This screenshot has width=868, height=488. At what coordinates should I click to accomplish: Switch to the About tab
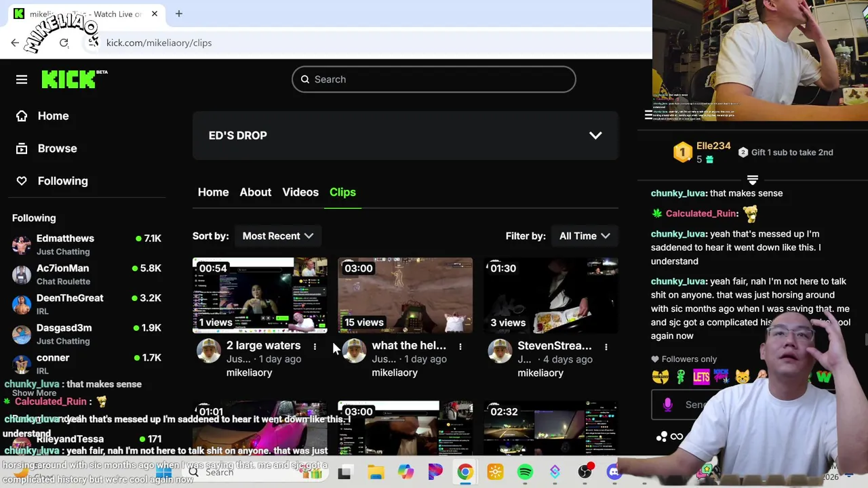pyautogui.click(x=256, y=192)
